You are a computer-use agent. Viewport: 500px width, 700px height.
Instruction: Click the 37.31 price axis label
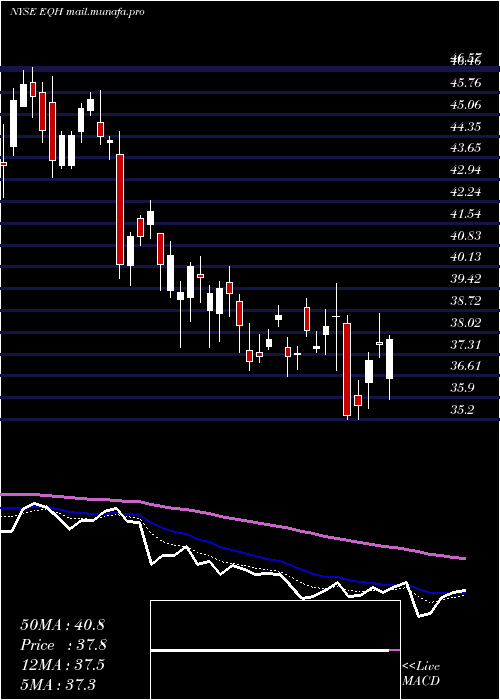(x=466, y=345)
